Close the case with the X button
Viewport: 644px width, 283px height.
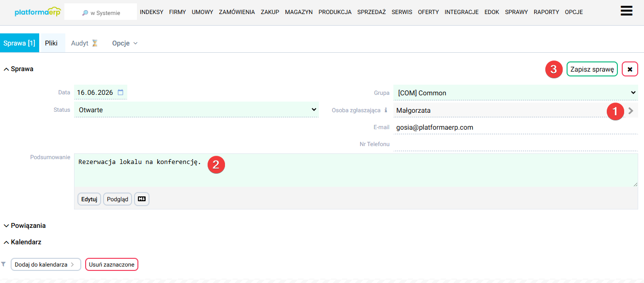(x=630, y=69)
